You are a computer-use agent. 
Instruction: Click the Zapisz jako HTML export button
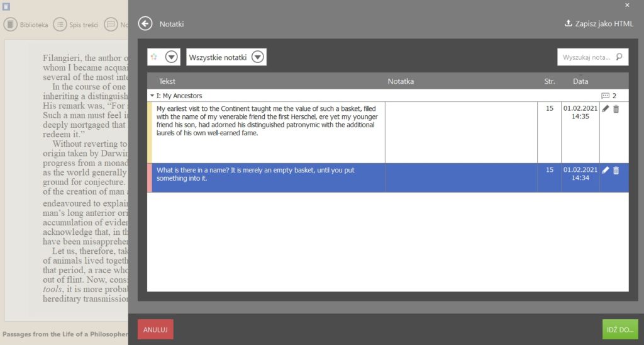coord(599,24)
